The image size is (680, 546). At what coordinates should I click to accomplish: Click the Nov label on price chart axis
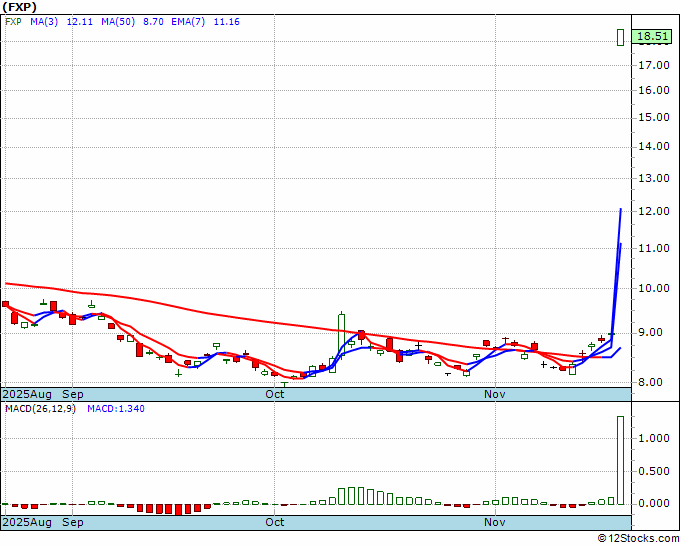(495, 395)
